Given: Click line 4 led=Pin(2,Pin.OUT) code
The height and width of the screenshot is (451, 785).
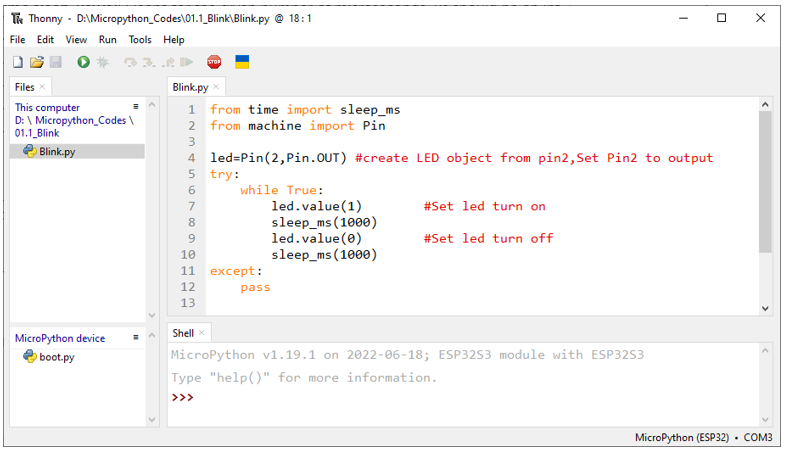Looking at the screenshot, I should click(278, 158).
